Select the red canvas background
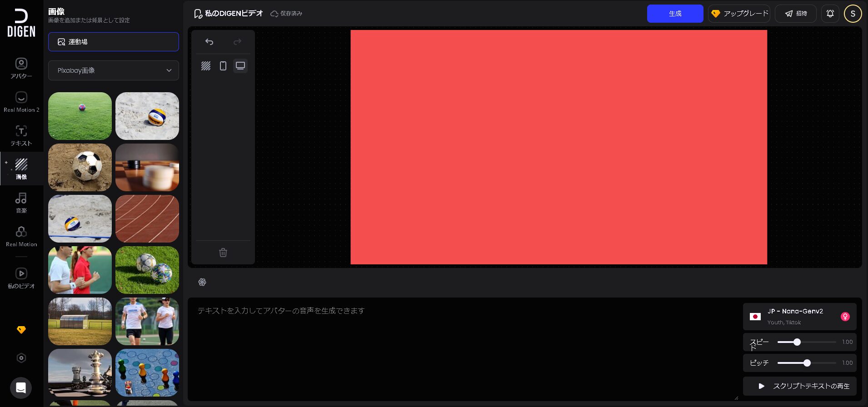 coord(559,147)
